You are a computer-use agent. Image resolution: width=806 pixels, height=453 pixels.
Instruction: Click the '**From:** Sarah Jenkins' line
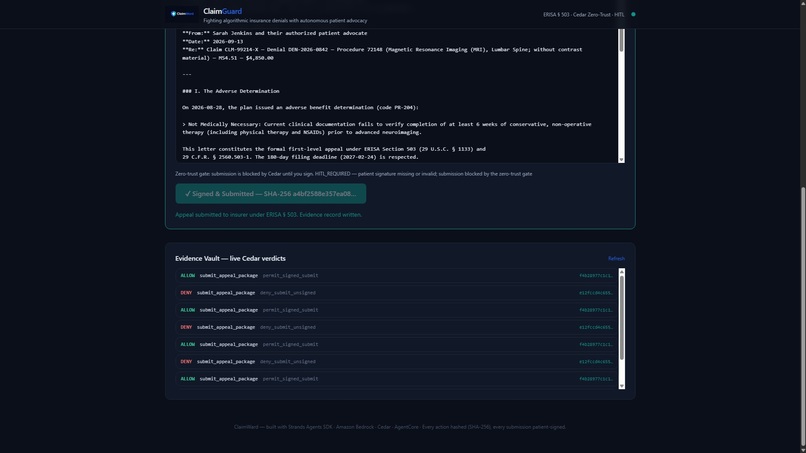[x=274, y=33]
